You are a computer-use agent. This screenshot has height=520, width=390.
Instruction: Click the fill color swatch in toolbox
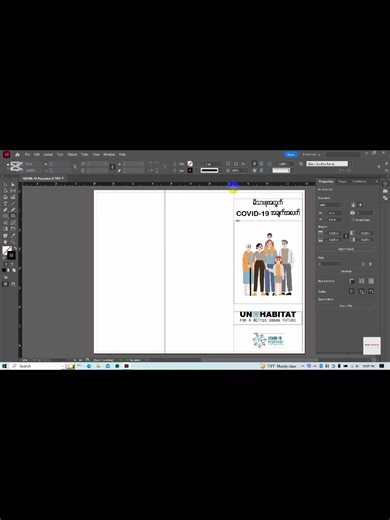(7, 250)
